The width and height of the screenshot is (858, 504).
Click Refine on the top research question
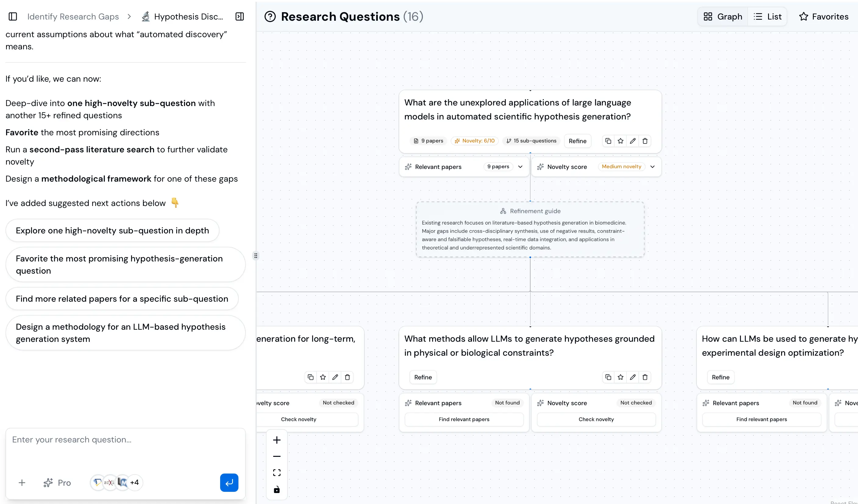[577, 141]
